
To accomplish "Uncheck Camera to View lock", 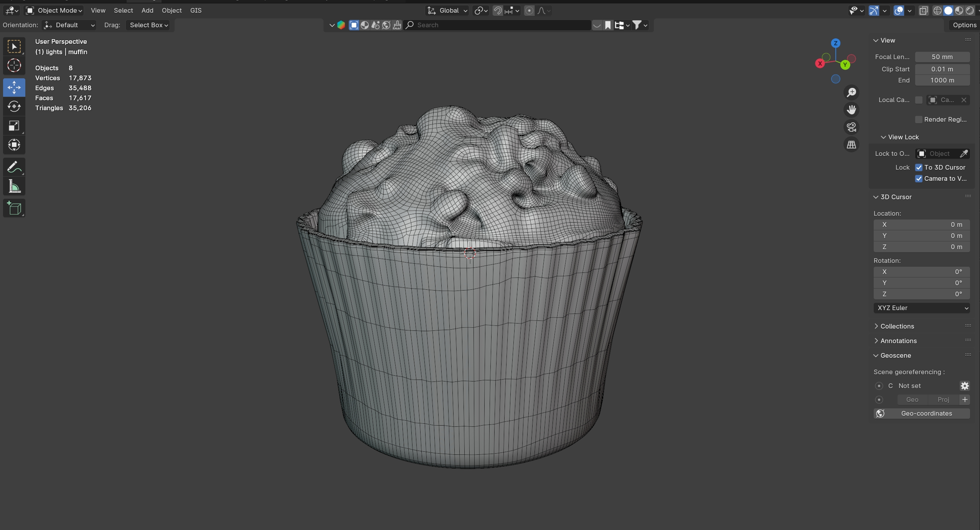I will point(919,178).
